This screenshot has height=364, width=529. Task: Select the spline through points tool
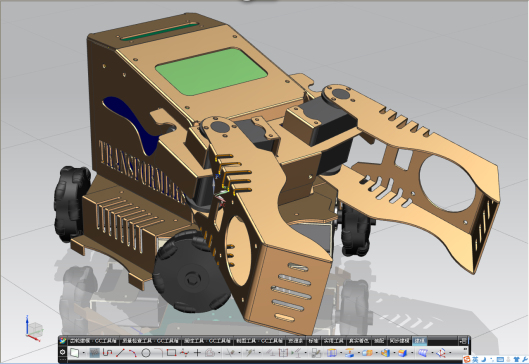pos(184,353)
